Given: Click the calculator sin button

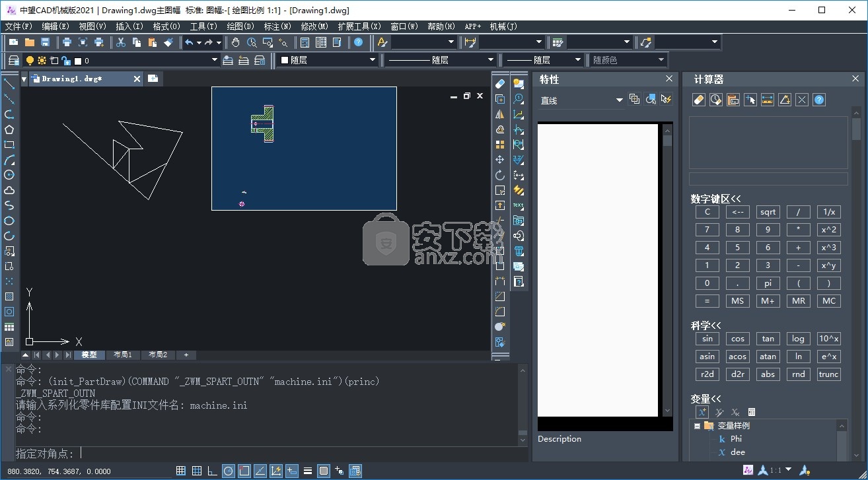Looking at the screenshot, I should pyautogui.click(x=707, y=339).
